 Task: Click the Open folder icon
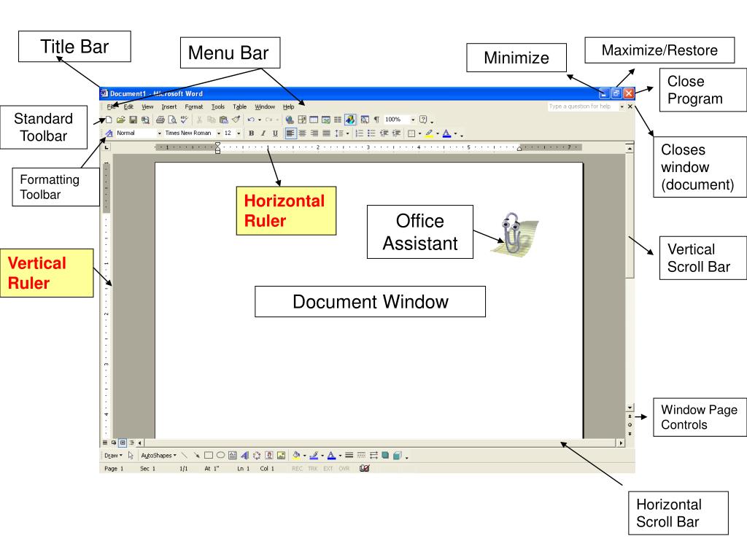pos(121,120)
